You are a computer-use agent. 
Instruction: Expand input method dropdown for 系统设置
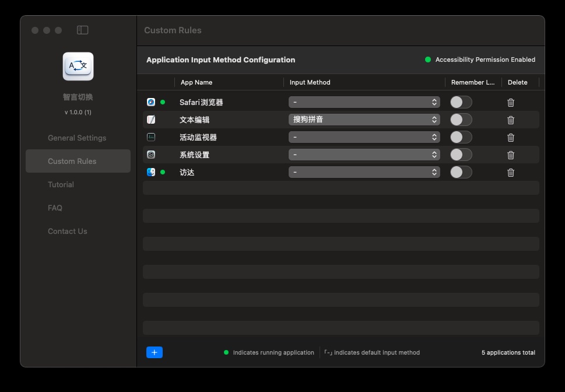click(x=364, y=155)
